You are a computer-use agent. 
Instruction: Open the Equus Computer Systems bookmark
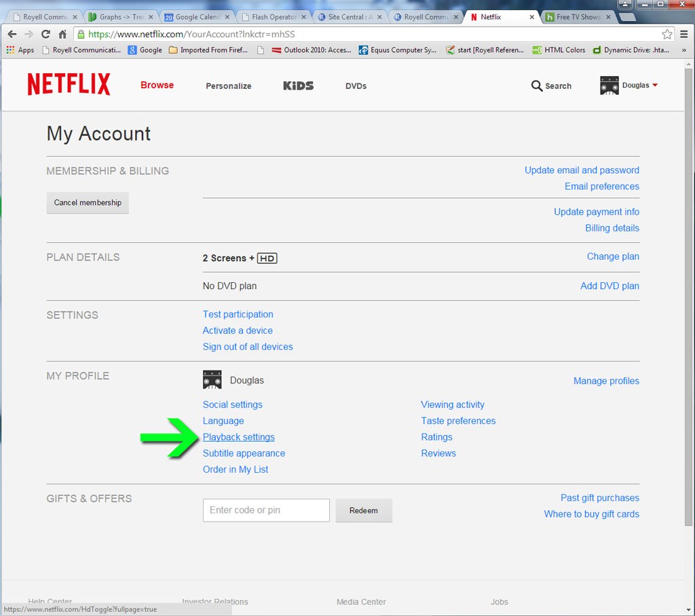click(398, 50)
